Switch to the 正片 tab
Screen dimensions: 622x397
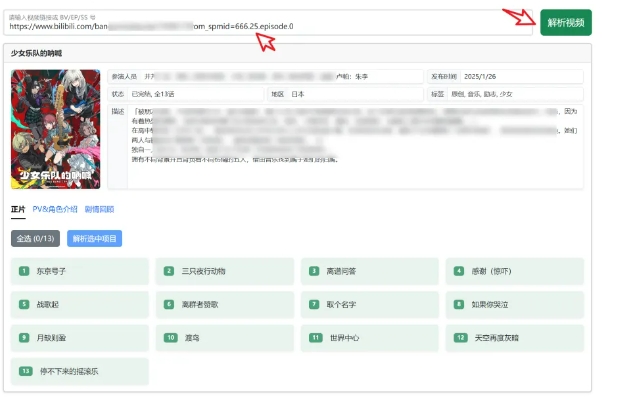click(18, 209)
